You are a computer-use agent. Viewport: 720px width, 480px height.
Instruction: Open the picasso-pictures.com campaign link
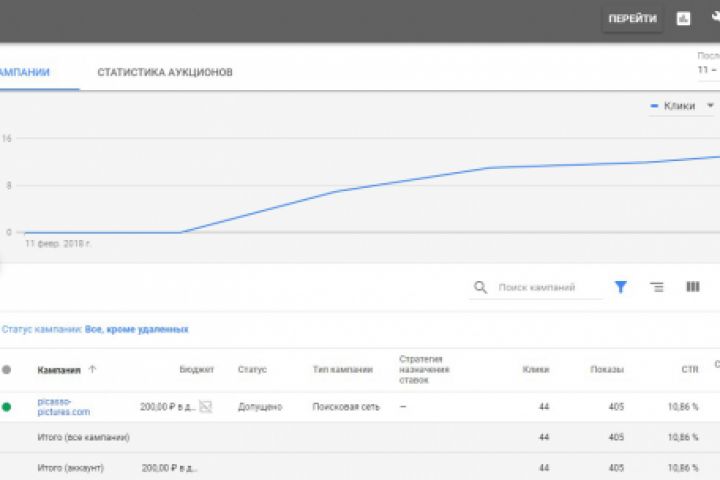tap(64, 406)
